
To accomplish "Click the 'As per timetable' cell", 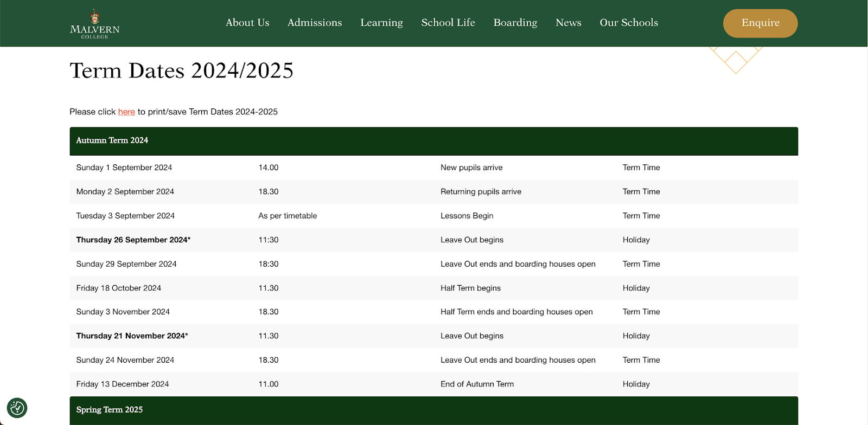I will (x=288, y=216).
